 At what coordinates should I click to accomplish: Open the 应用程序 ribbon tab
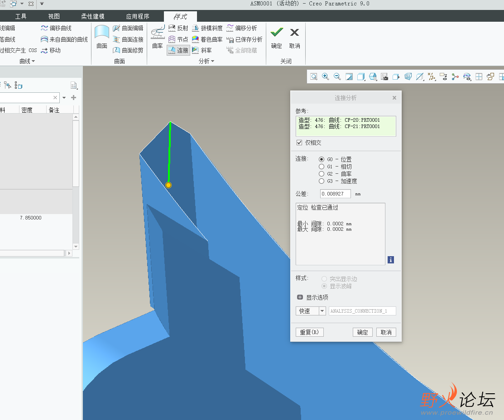click(x=138, y=16)
